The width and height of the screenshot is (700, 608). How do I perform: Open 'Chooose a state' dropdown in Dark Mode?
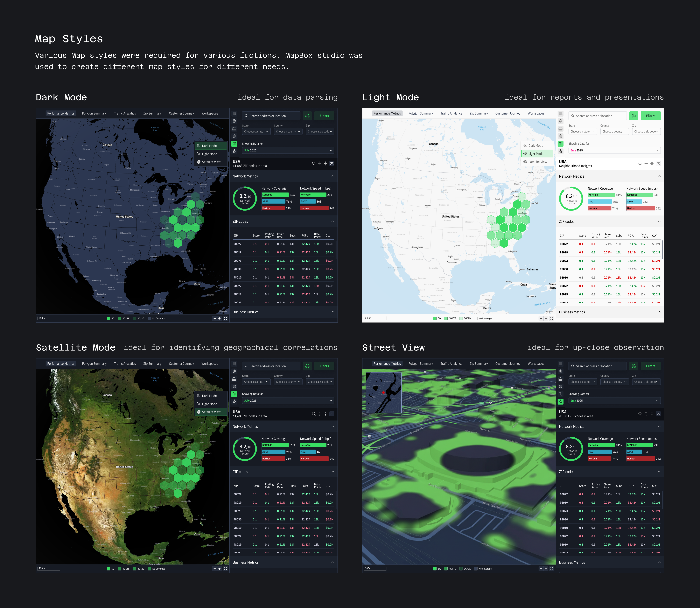pyautogui.click(x=256, y=132)
